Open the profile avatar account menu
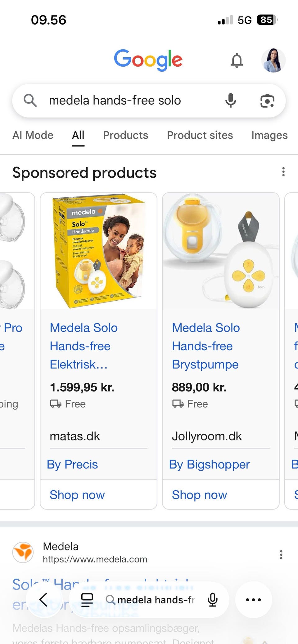 point(273,60)
